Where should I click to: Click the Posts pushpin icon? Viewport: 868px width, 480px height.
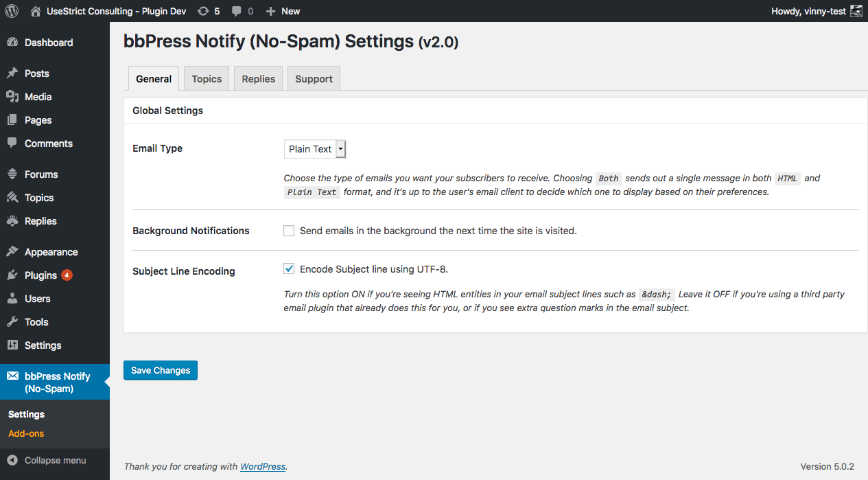click(12, 73)
